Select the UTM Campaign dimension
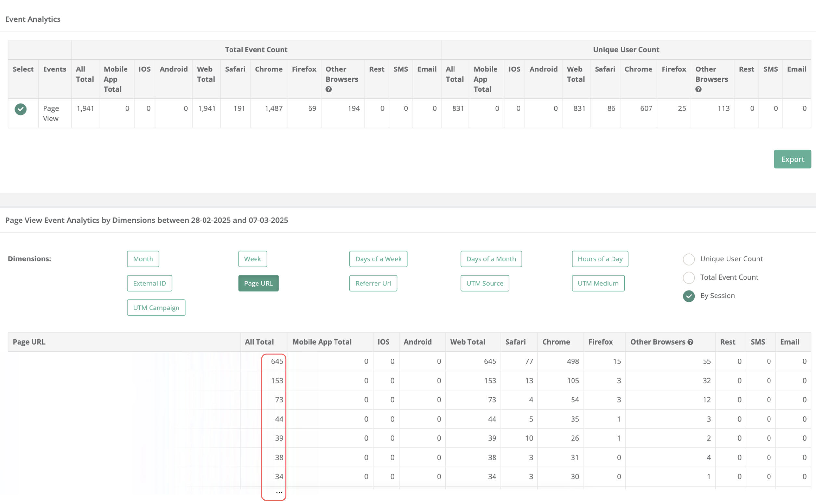Screen dimensions: 816x504 pos(156,308)
